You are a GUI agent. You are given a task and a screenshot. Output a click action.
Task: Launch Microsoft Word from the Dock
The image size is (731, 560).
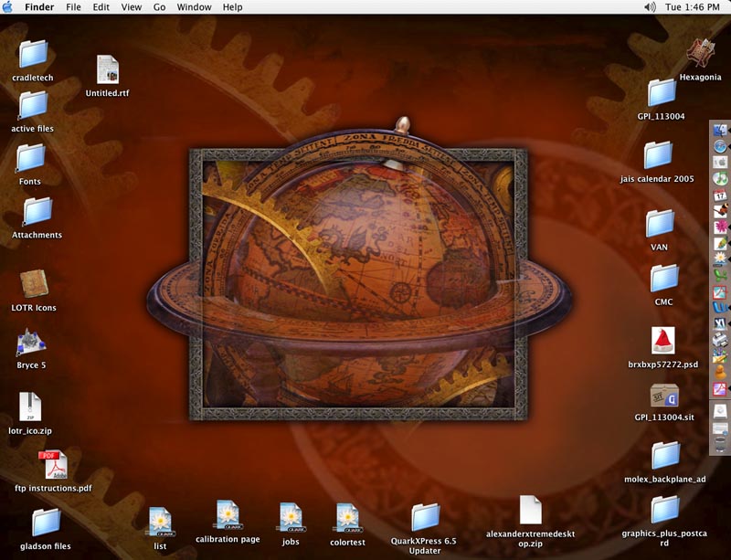click(719, 308)
